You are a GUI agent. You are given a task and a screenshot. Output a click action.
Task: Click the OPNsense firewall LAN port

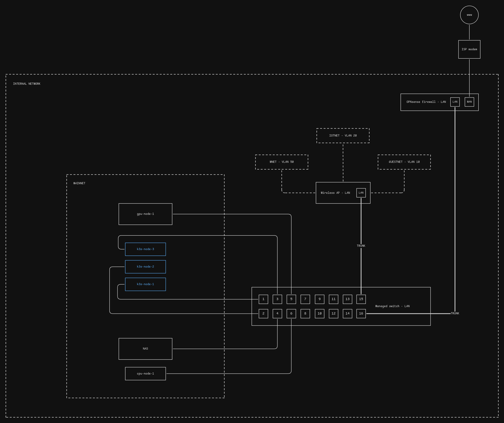[455, 102]
